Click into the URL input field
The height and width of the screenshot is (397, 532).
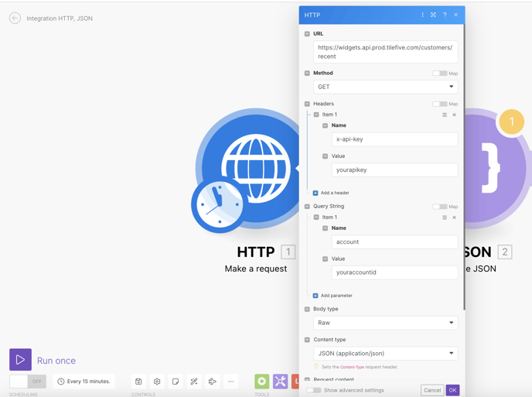coord(385,52)
